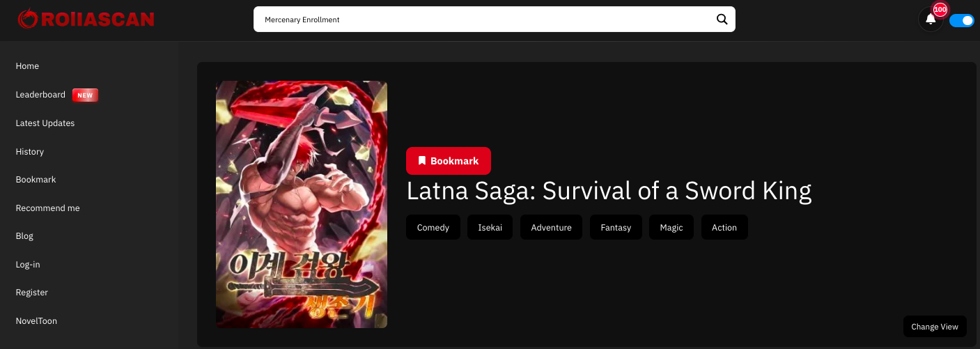Select the Adventure genre tag
Viewport: 980px width, 349px height.
(x=551, y=228)
